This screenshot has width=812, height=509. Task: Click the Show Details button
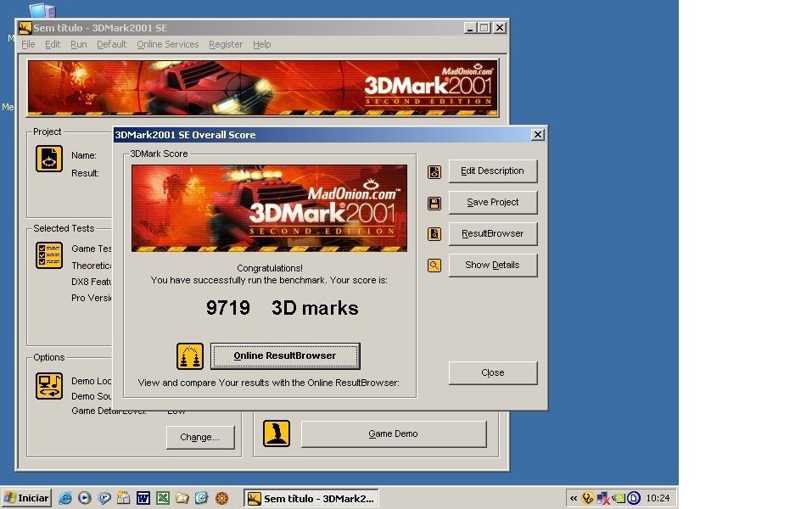pyautogui.click(x=492, y=266)
